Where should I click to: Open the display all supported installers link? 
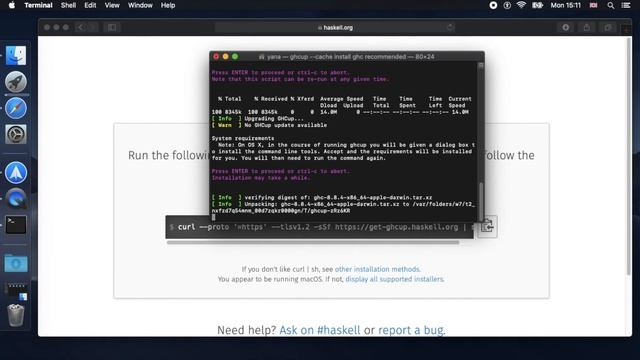click(x=394, y=279)
